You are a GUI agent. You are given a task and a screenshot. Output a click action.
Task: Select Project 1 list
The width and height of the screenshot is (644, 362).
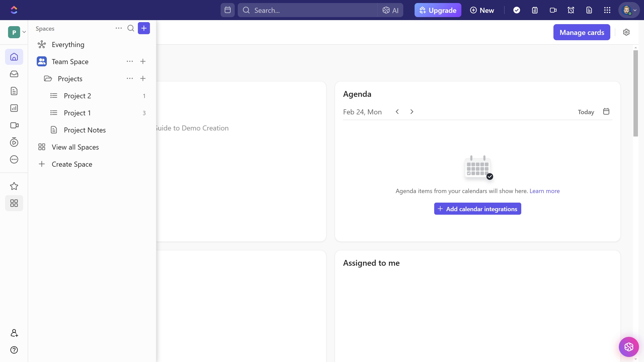77,113
